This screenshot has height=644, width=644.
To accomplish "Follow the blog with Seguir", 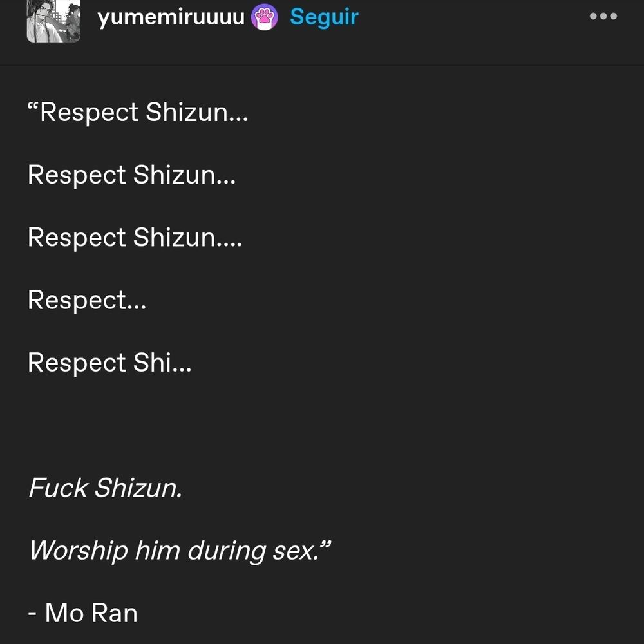I will [x=324, y=17].
